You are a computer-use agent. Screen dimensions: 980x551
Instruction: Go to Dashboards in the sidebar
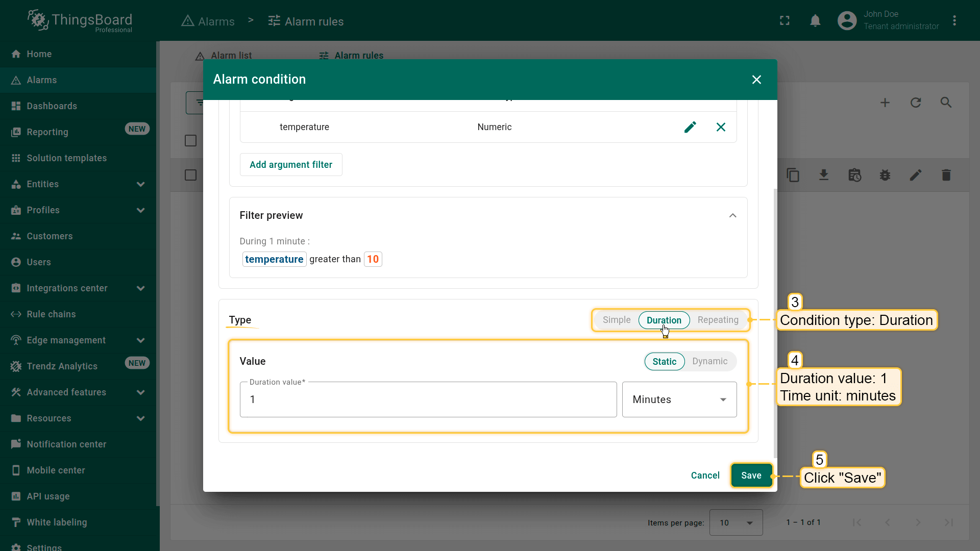tap(52, 106)
